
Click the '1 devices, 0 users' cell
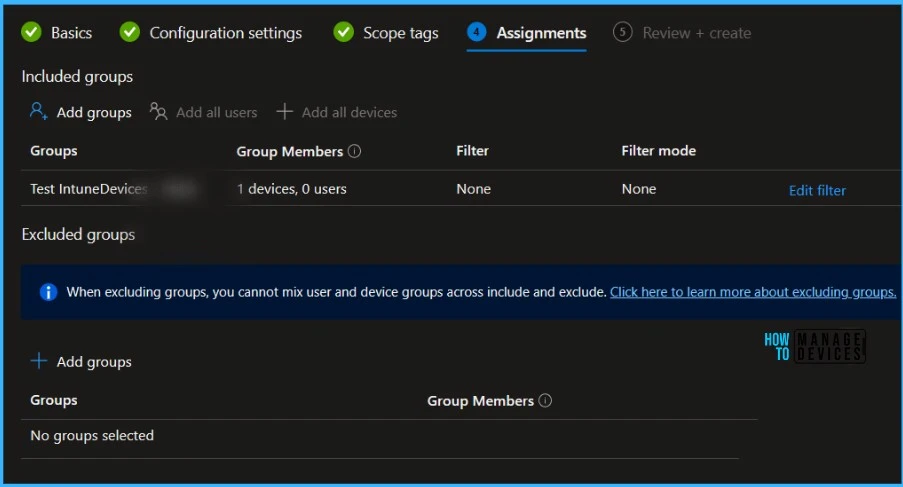point(291,189)
